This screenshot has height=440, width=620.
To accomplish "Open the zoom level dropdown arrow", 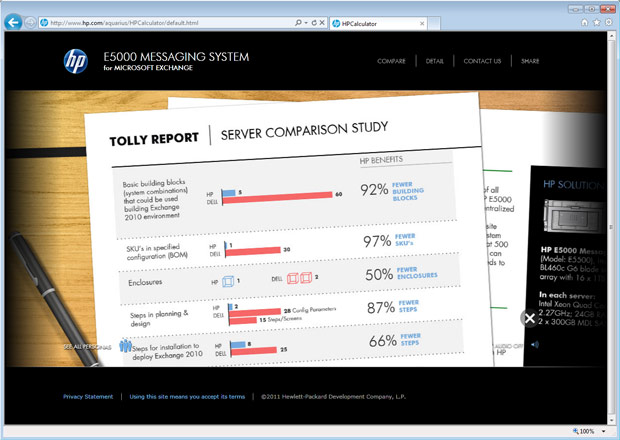I will (x=603, y=431).
